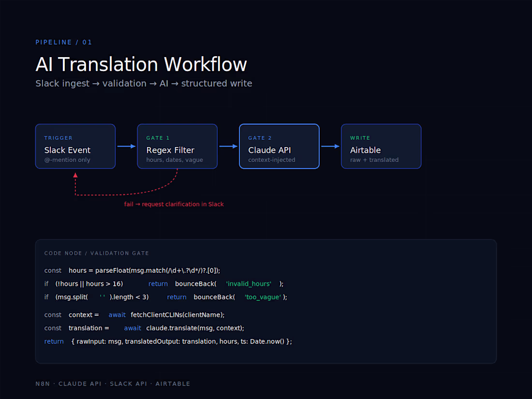Click the 'AI Translation Workflow' title
This screenshot has height=399, width=532.
[141, 64]
